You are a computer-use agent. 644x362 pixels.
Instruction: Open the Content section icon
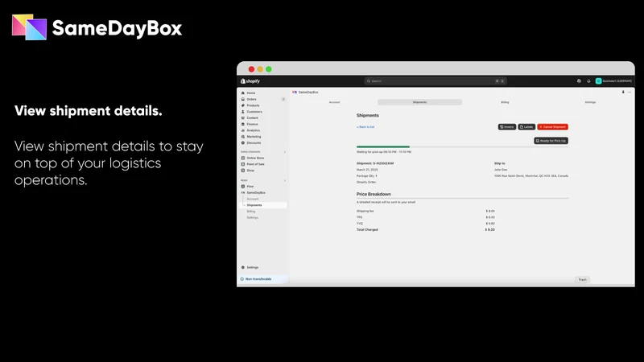tap(243, 117)
